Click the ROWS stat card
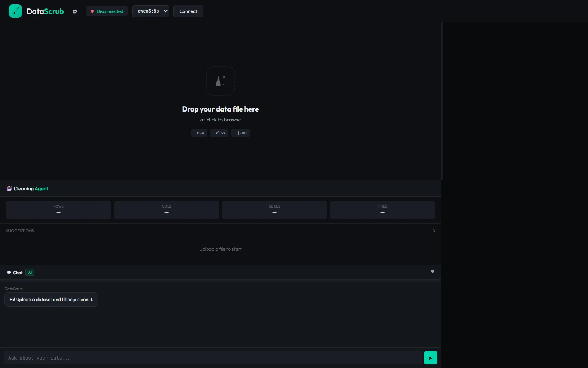This screenshot has height=368, width=588. (x=58, y=210)
